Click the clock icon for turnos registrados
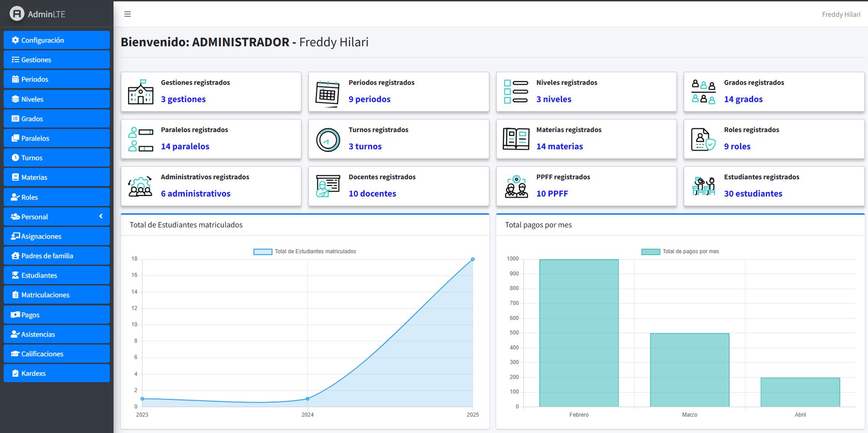The width and height of the screenshot is (868, 433). pos(328,140)
